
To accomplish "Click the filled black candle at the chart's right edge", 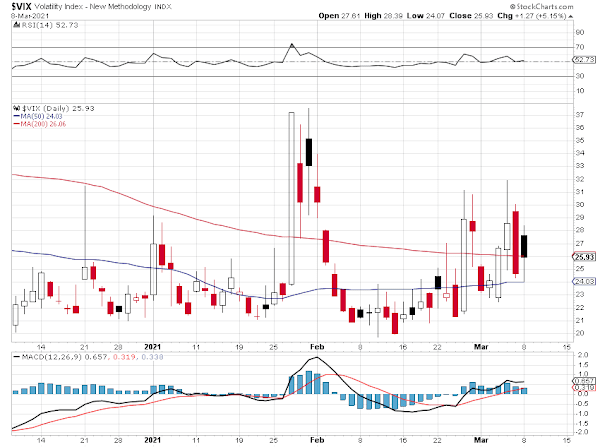I will click(524, 246).
